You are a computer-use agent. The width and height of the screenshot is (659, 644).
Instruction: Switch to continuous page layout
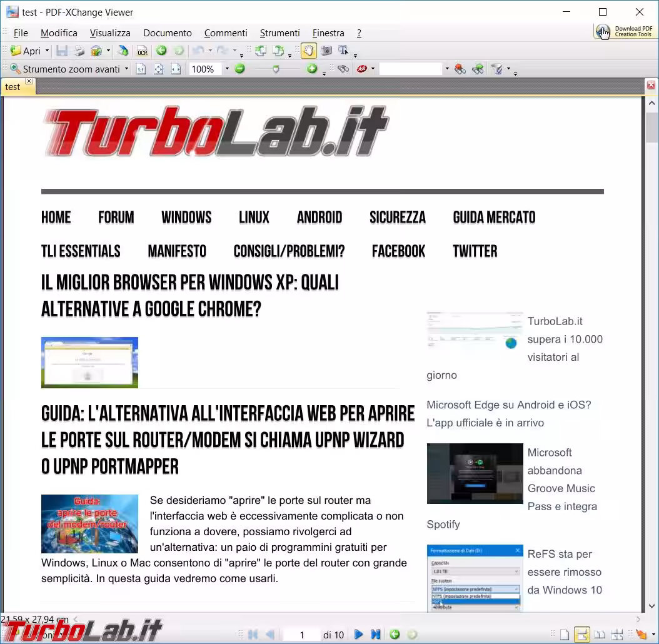tap(582, 635)
